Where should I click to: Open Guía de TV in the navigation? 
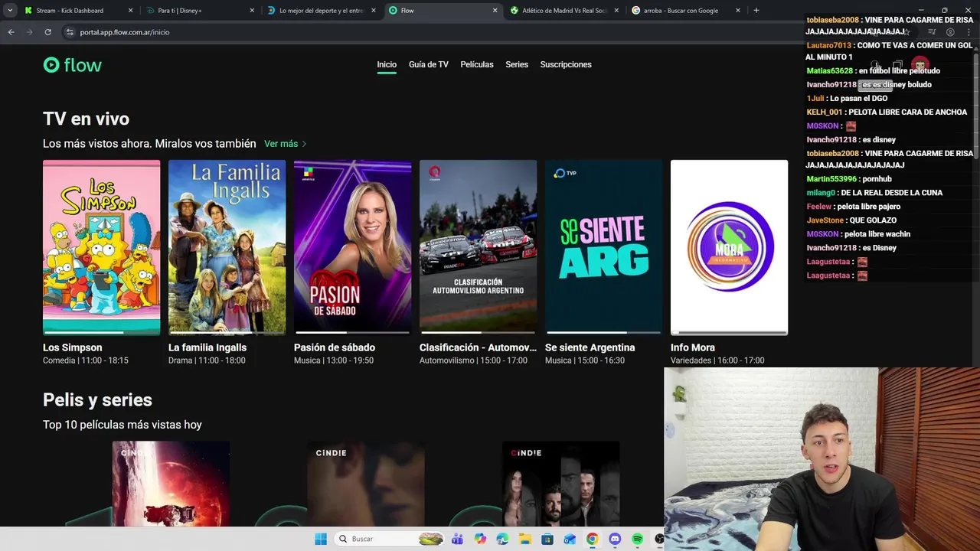point(429,65)
